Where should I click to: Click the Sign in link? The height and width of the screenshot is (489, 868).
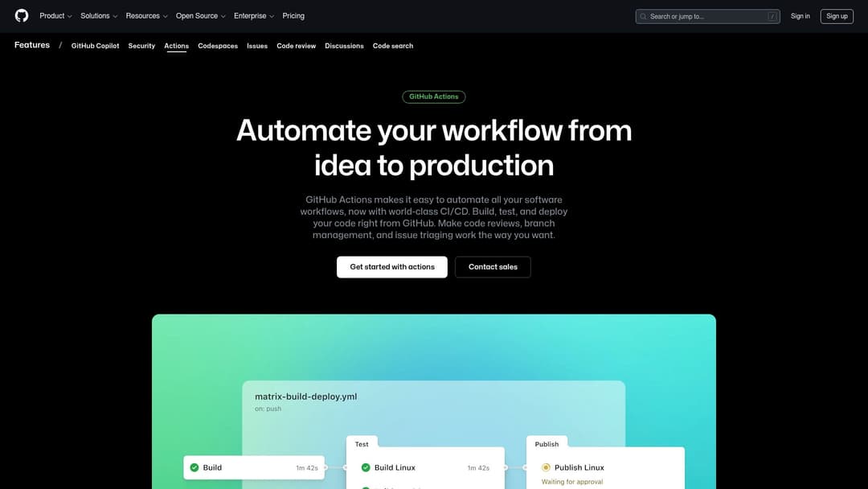tap(800, 16)
